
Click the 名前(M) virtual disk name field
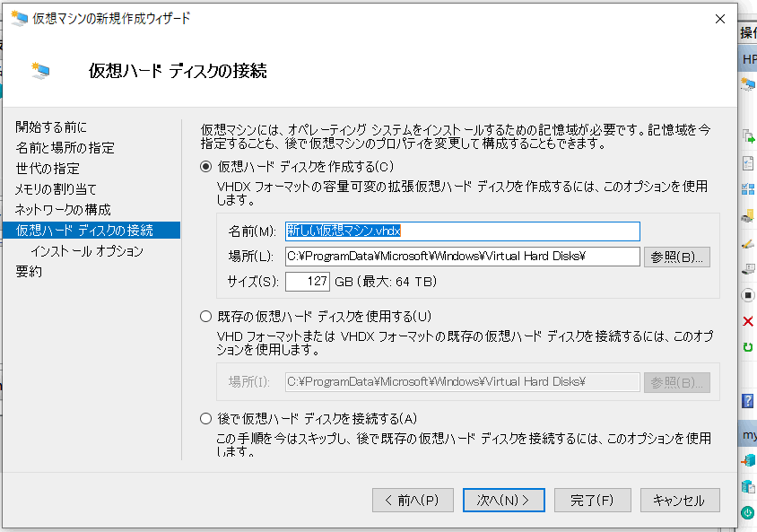pyautogui.click(x=463, y=231)
